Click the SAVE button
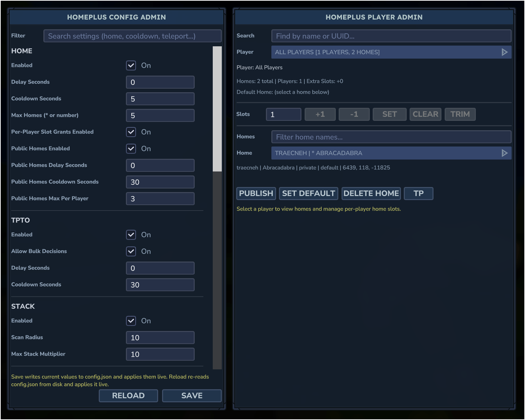The width and height of the screenshot is (525, 420). [x=192, y=395]
